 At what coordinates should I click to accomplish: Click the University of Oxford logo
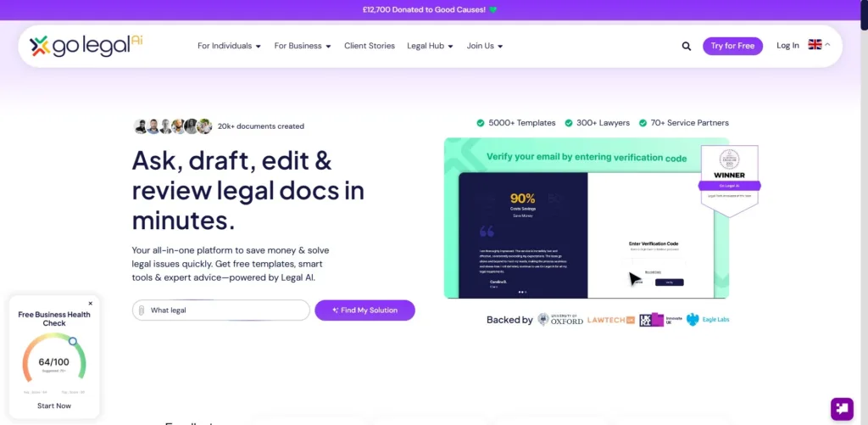(560, 320)
